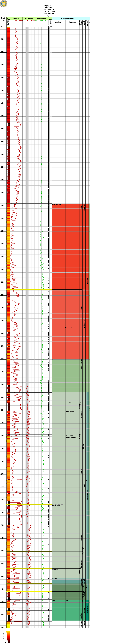
Task: Click the vertical "Sumner" group label
Action: click(81, 206)
